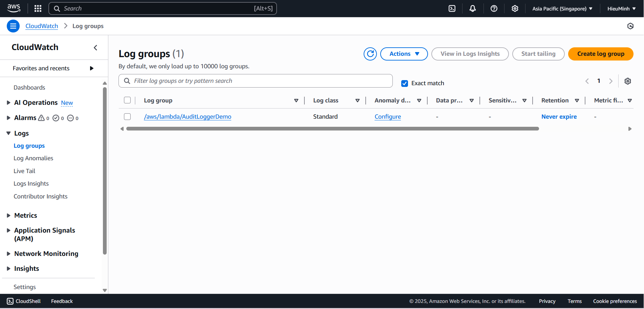Open Live Tail in the sidebar
The height and width of the screenshot is (309, 644).
(24, 171)
